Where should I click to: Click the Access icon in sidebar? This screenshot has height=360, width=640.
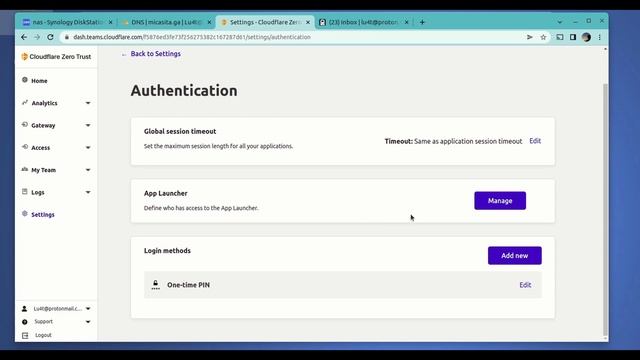pyautogui.click(x=24, y=147)
